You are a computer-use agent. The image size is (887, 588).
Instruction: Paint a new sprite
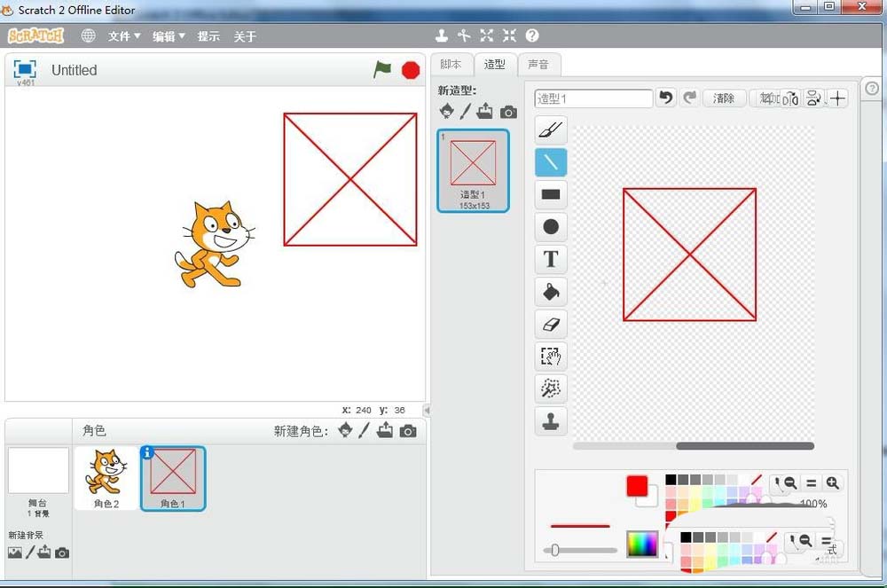(364, 431)
